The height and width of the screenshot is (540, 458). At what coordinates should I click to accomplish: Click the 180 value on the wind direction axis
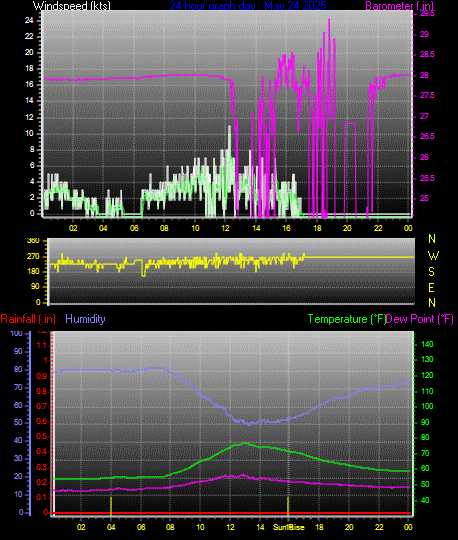click(x=33, y=271)
